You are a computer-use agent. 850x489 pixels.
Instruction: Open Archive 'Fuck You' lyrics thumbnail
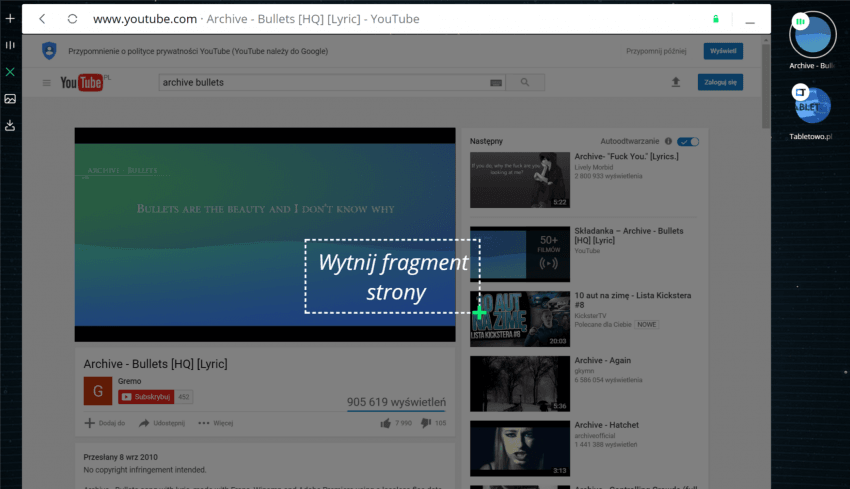[x=520, y=179]
